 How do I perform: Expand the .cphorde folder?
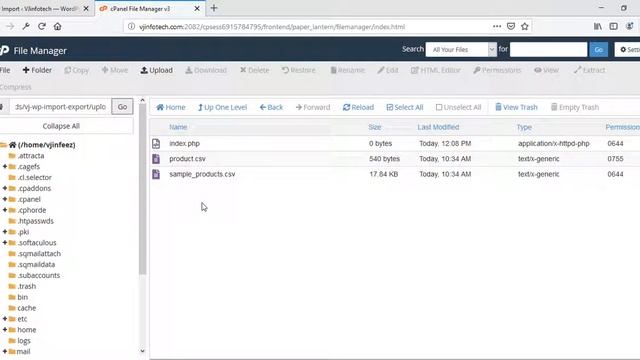click(x=5, y=210)
